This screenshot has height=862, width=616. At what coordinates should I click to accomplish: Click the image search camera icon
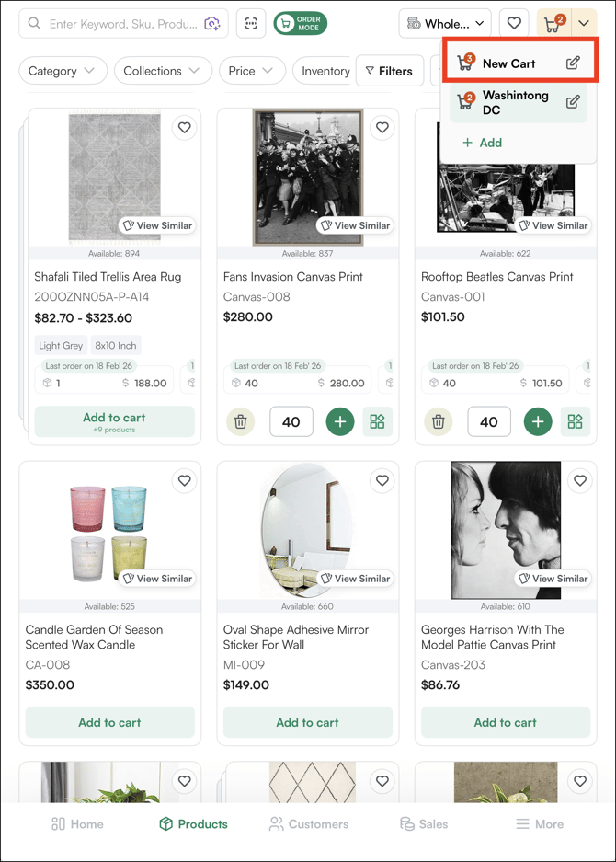(212, 24)
